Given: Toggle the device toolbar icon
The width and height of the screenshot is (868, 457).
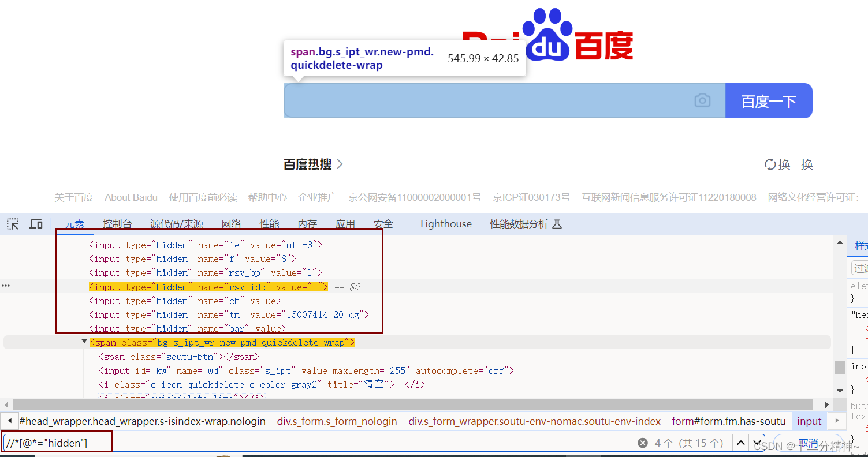Looking at the screenshot, I should pyautogui.click(x=36, y=224).
